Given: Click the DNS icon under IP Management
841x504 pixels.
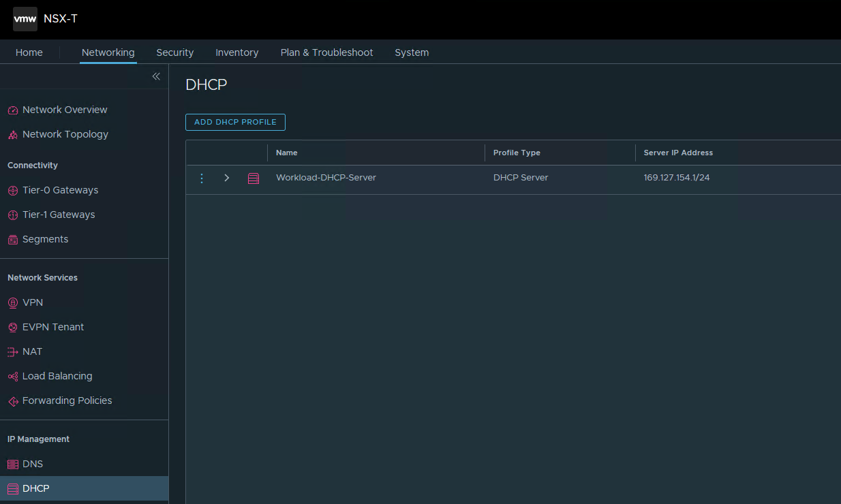Looking at the screenshot, I should [x=12, y=464].
